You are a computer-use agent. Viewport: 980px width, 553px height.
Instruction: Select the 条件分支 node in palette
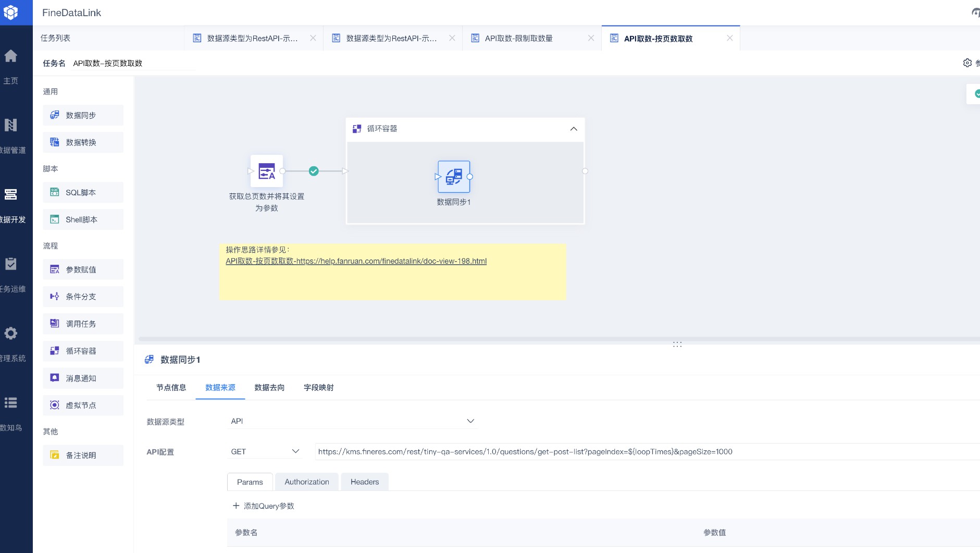83,297
